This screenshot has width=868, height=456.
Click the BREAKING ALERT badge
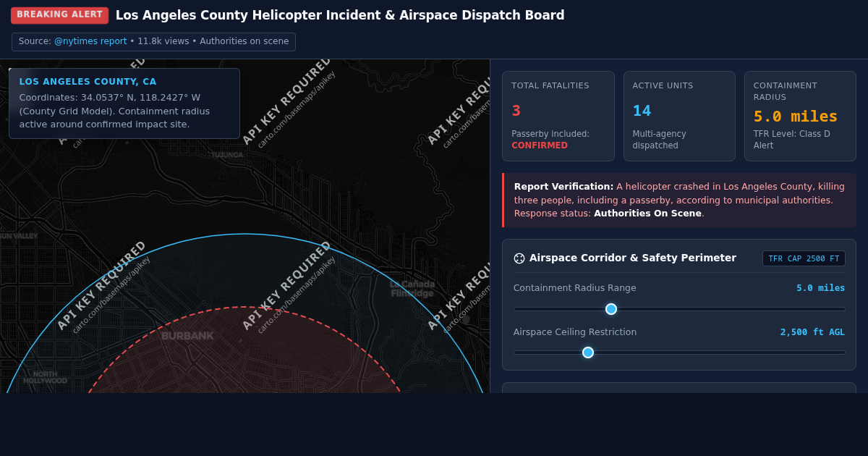[59, 15]
